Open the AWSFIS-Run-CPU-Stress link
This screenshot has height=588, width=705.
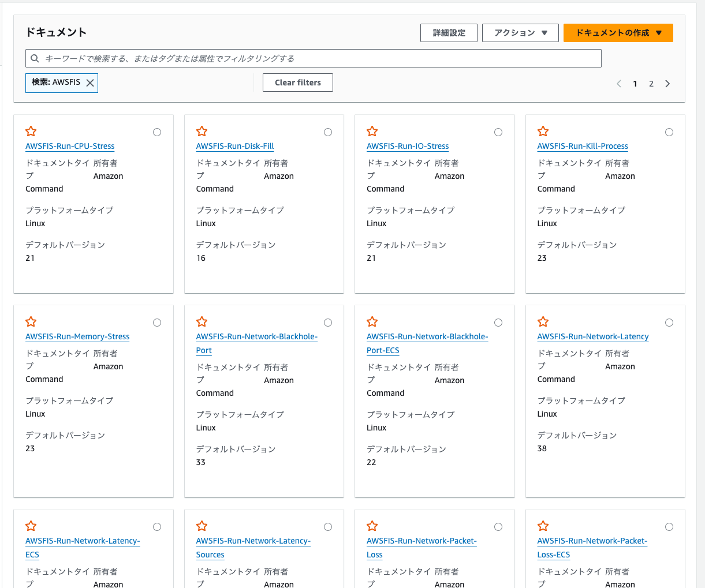(70, 146)
